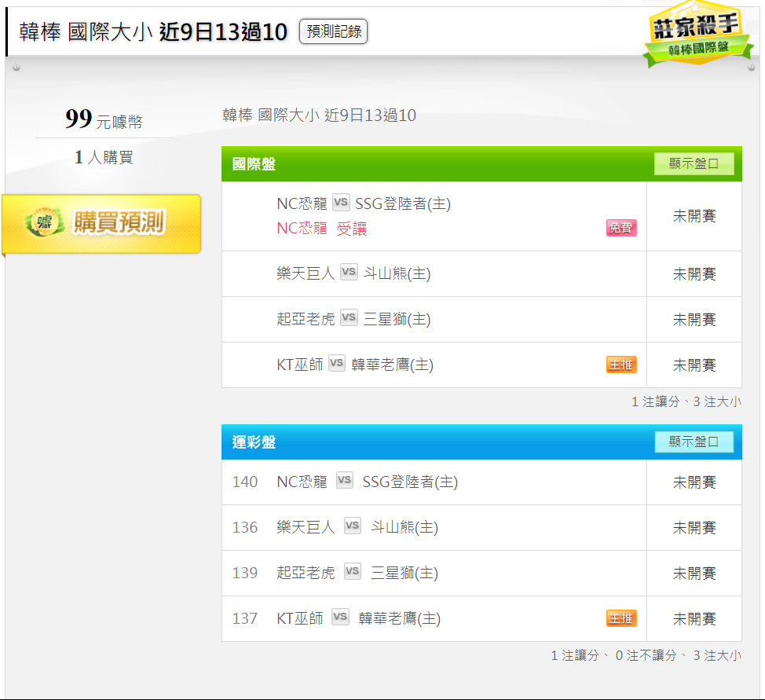Screen dimensions: 765x700
Task: Click '三星獅(主)' in 運彩盤 row 139
Action: [404, 573]
